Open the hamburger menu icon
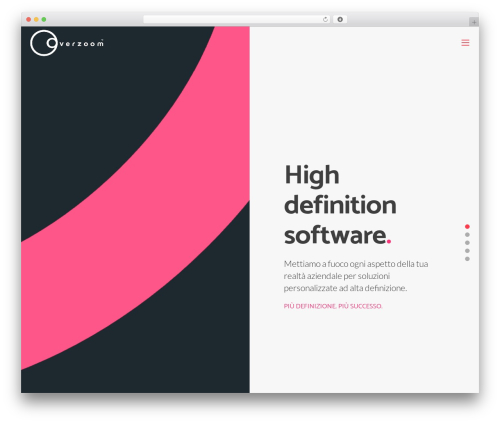 pyautogui.click(x=465, y=43)
